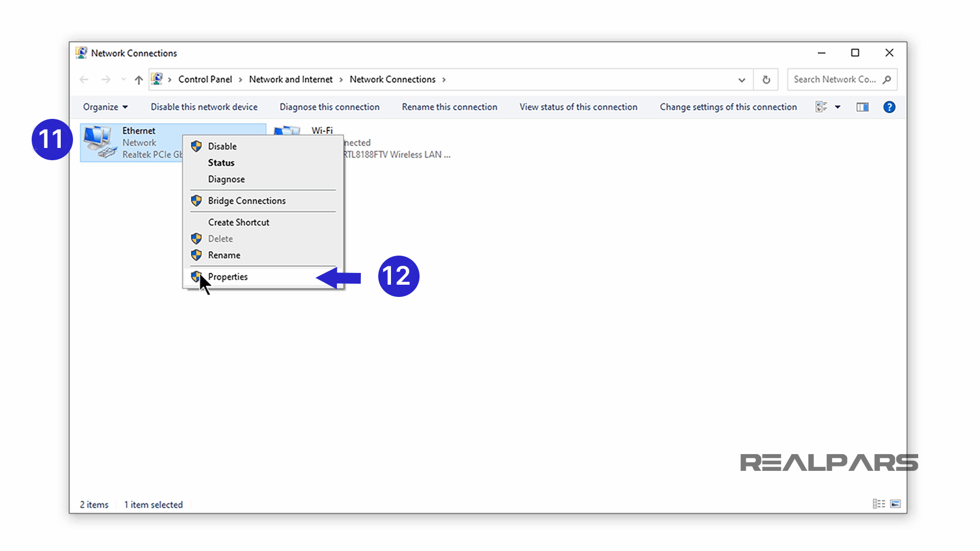Click the Delete network connection option
980x551 pixels.
click(x=220, y=238)
